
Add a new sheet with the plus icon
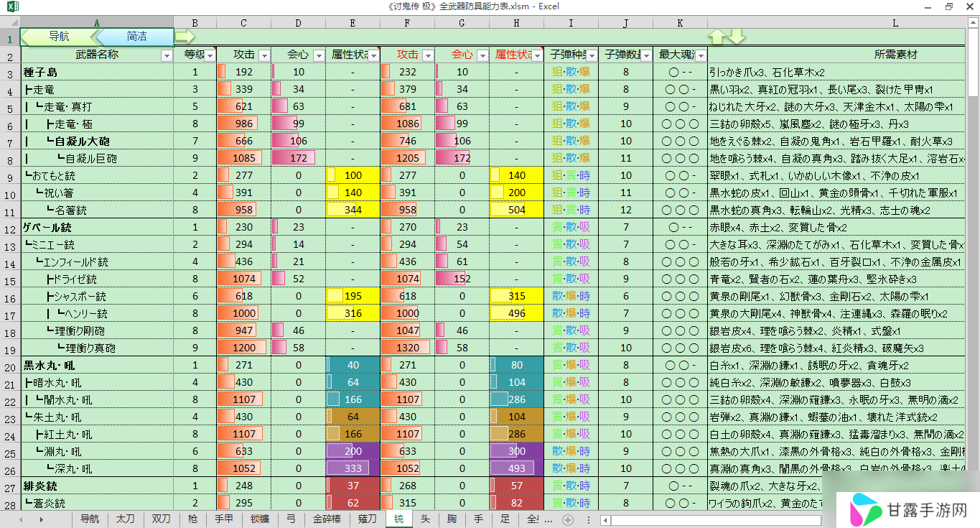point(567,519)
